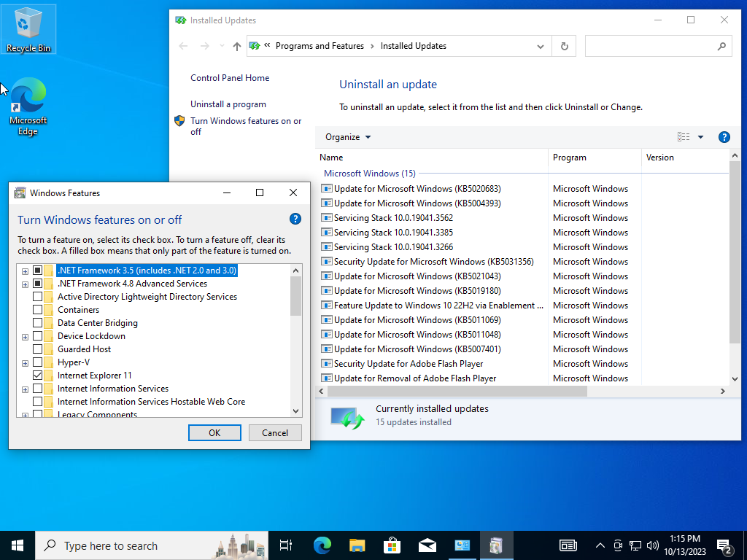Click the search magnifier icon in Installed Updates

pos(721,46)
